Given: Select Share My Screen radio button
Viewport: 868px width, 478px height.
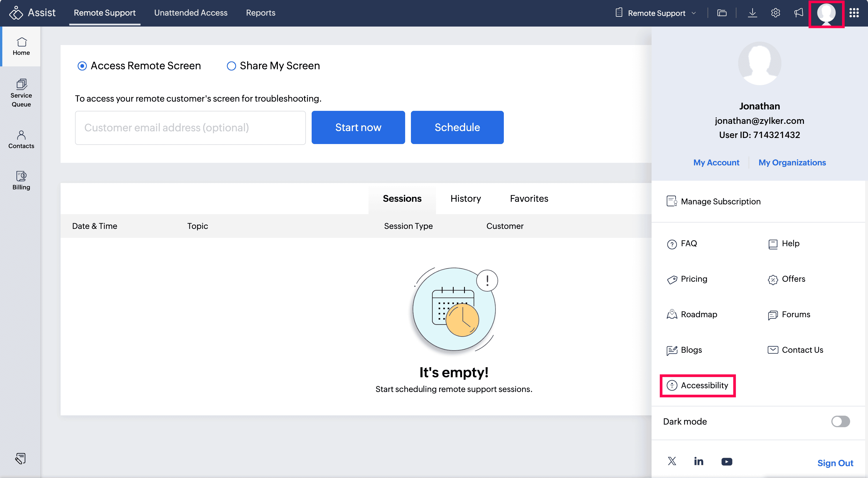Looking at the screenshot, I should (x=231, y=66).
